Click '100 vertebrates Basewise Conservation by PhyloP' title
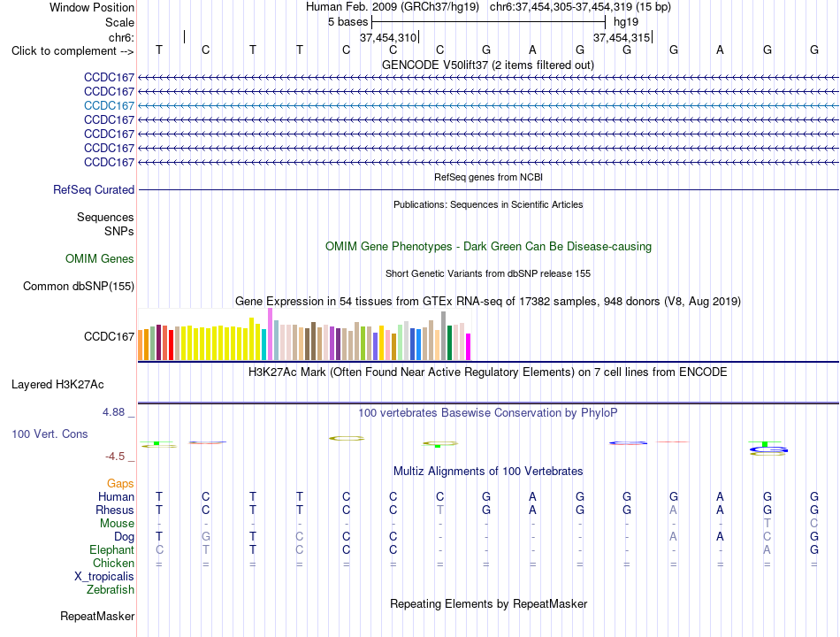The width and height of the screenshot is (840, 637). 488,413
